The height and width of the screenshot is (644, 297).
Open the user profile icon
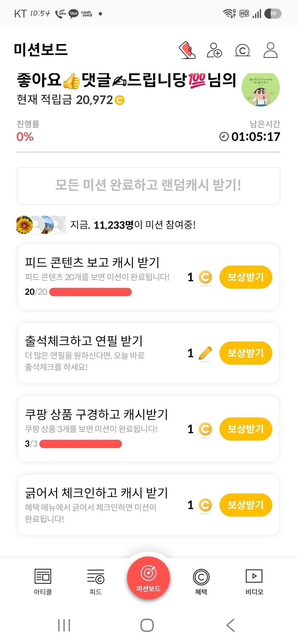(271, 50)
